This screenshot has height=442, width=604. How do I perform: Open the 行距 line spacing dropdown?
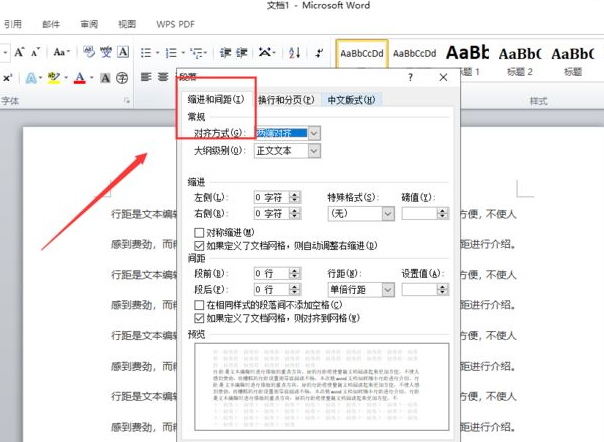(387, 289)
